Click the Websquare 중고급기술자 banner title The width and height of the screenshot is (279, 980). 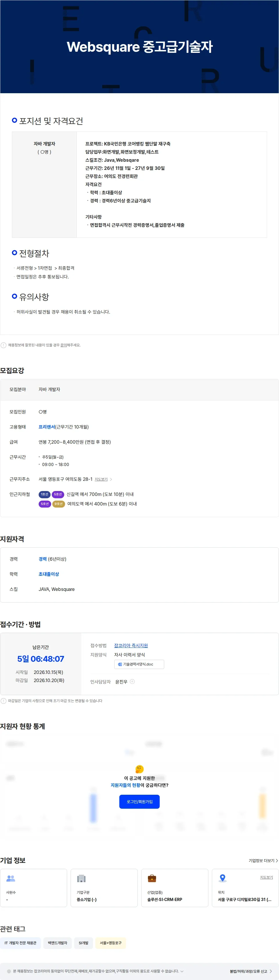(x=139, y=46)
